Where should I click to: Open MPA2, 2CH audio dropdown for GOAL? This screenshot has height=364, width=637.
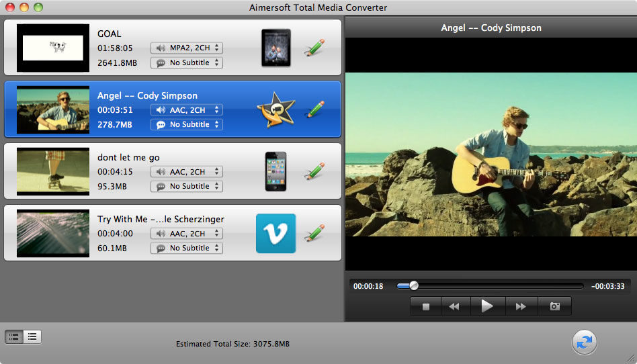187,48
